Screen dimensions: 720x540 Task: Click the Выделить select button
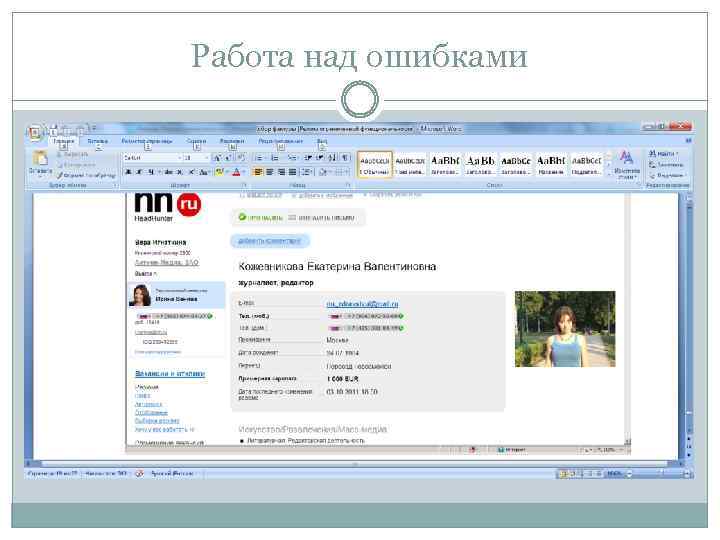667,175
